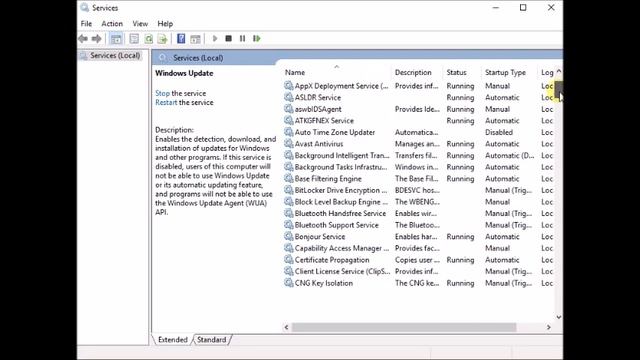Image resolution: width=640 pixels, height=360 pixels.
Task: Click gear icon of Certificate Propagation
Action: coord(289,260)
